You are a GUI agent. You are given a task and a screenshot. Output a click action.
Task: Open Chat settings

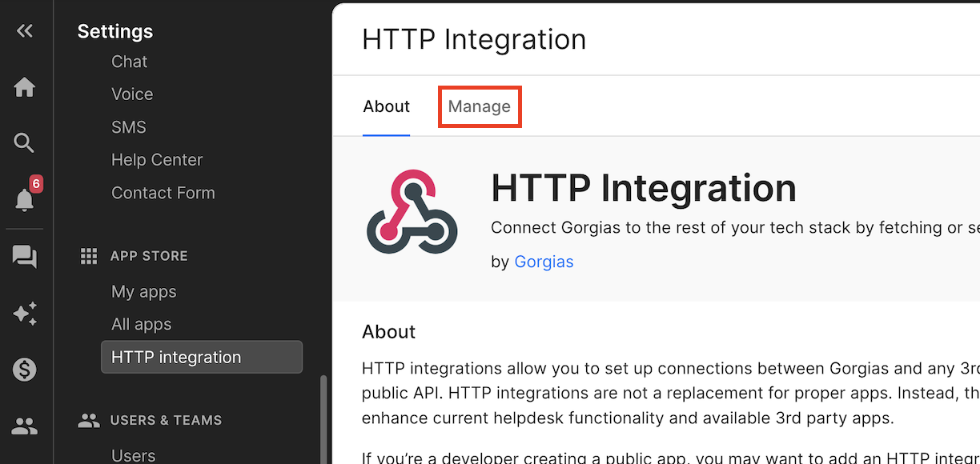pyautogui.click(x=130, y=62)
